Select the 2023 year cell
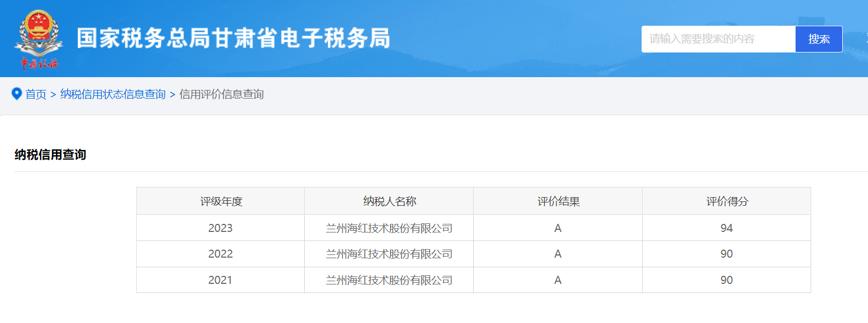 coord(220,228)
